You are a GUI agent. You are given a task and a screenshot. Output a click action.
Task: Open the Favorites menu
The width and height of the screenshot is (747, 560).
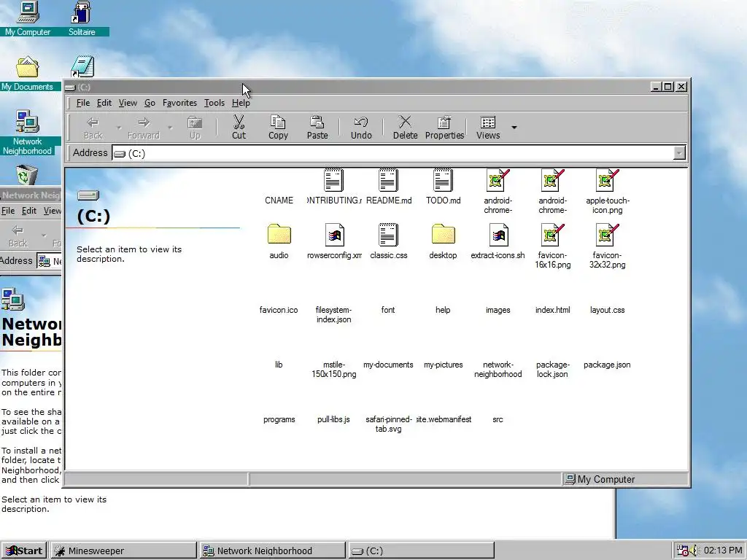point(179,103)
